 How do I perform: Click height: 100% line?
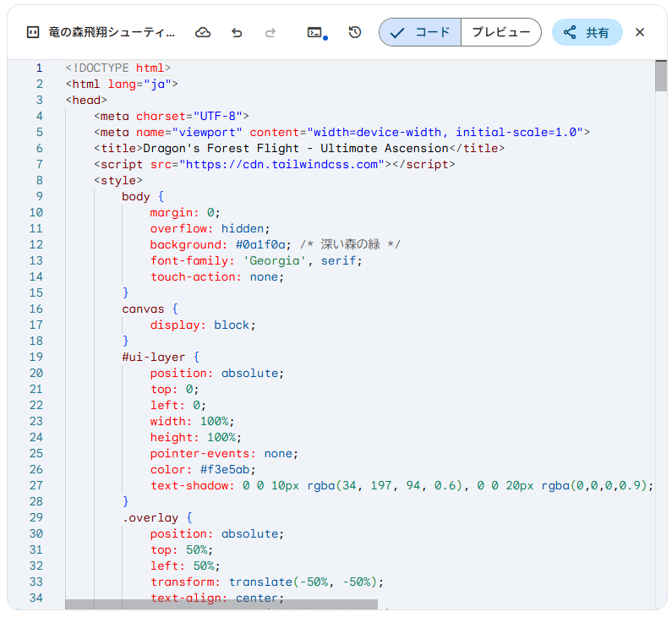pos(196,438)
